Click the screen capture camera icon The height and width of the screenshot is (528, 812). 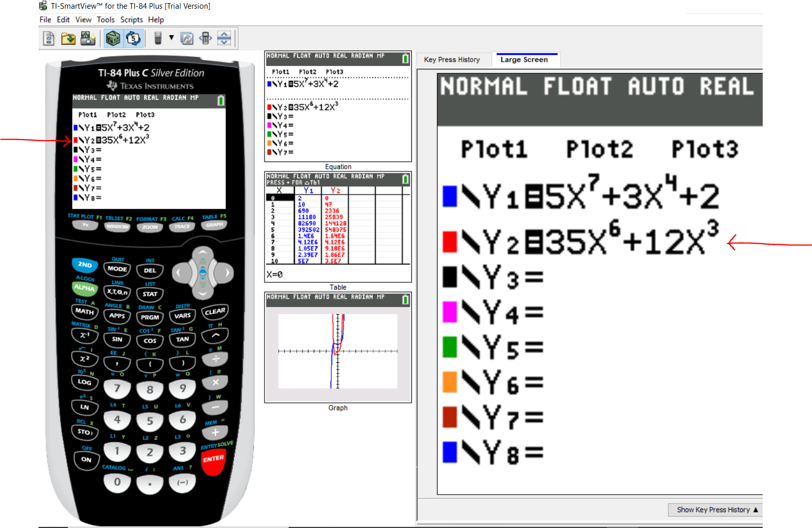[88, 38]
